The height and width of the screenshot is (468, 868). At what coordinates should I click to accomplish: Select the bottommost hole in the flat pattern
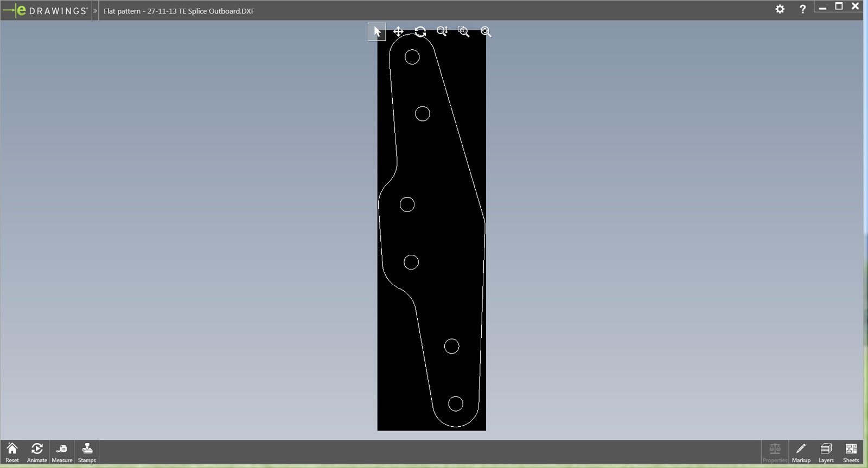pyautogui.click(x=456, y=403)
